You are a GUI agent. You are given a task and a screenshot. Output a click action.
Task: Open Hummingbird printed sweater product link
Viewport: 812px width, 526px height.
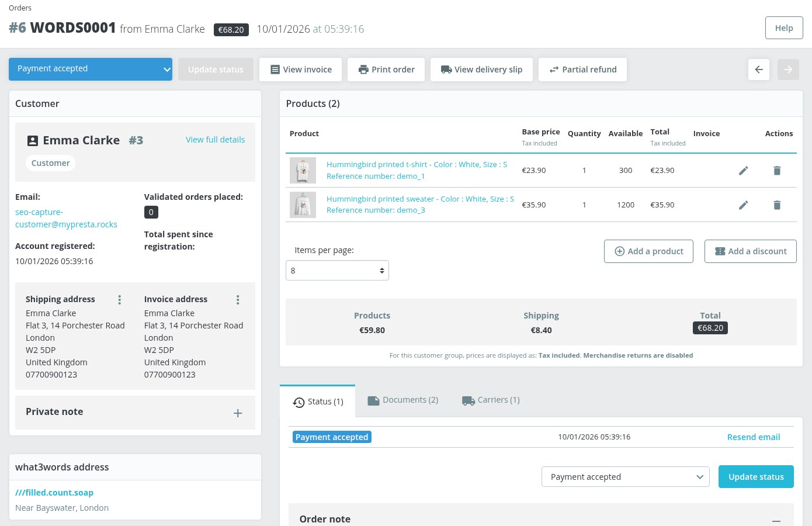[x=420, y=205]
